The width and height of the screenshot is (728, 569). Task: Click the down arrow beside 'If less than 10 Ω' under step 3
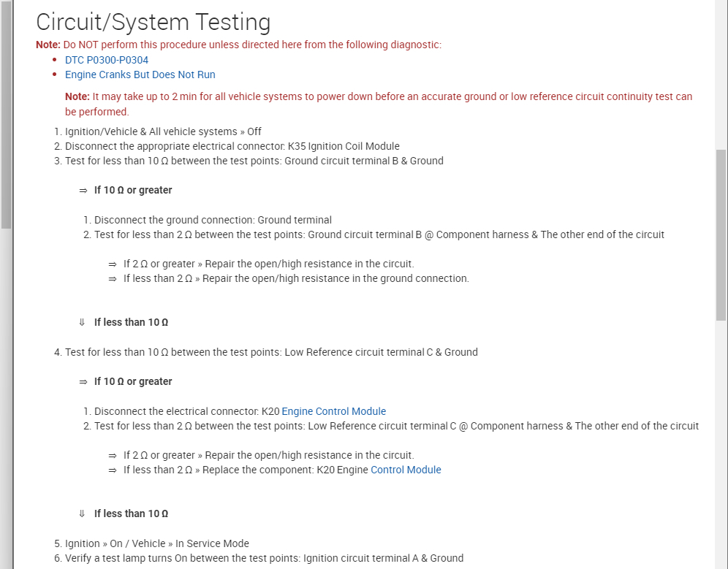coord(83,322)
